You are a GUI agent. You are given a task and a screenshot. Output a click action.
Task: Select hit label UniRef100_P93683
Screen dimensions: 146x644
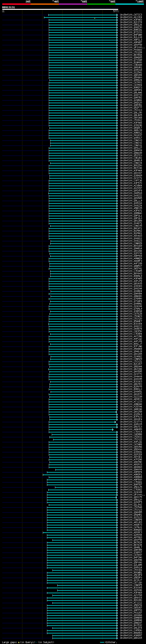[131, 50]
